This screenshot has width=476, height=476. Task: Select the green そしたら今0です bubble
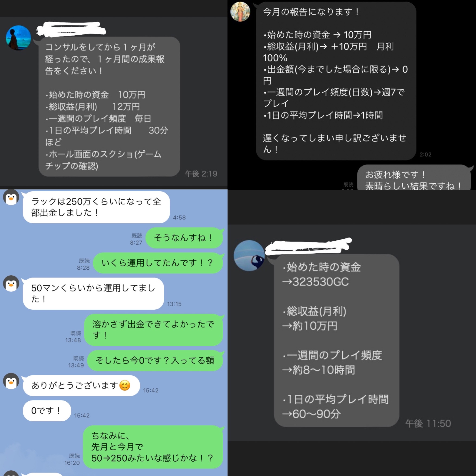pyautogui.click(x=155, y=360)
